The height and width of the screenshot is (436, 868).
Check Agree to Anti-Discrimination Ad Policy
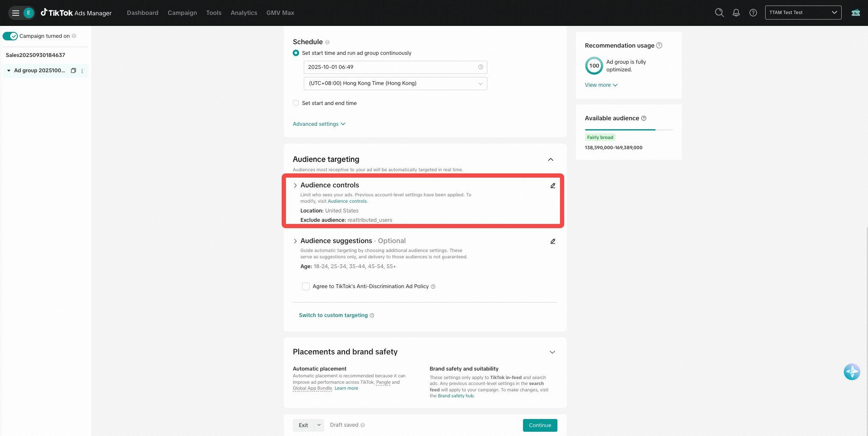[x=306, y=286]
